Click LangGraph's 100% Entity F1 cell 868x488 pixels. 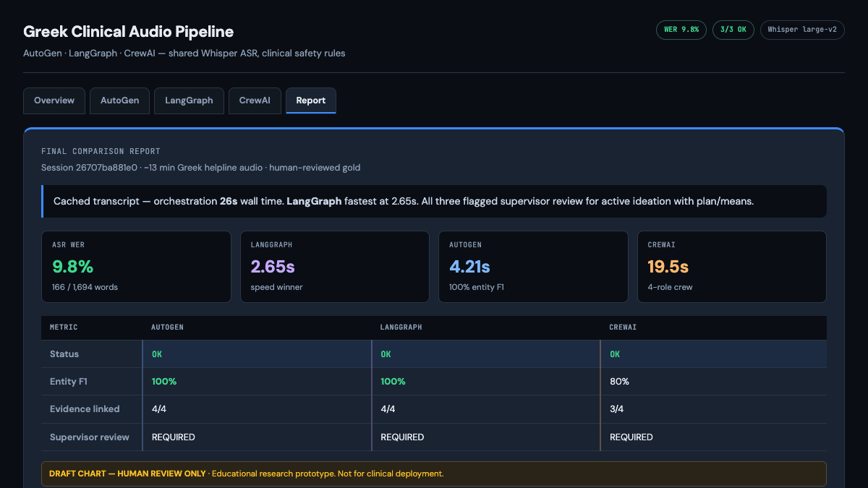click(x=487, y=382)
